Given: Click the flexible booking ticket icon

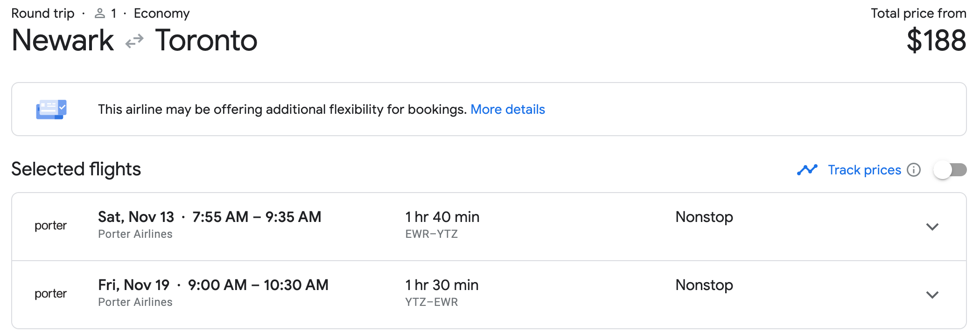Looking at the screenshot, I should pos(51,110).
